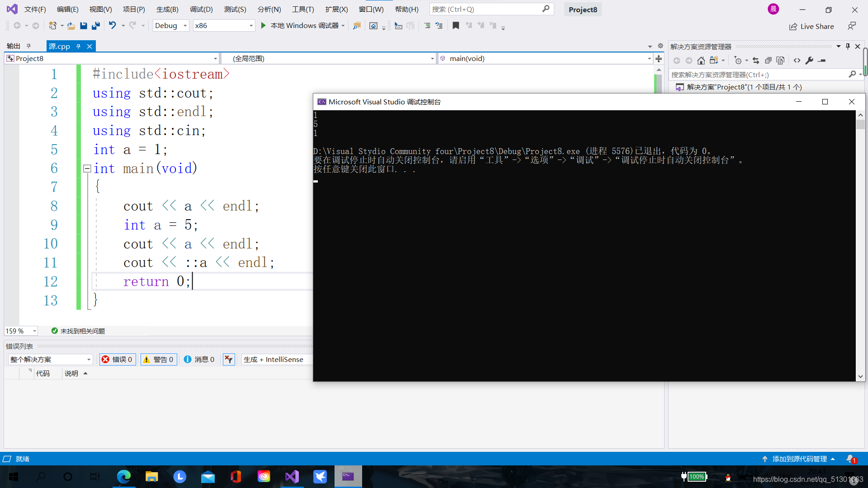Image resolution: width=868 pixels, height=488 pixels.
Task: Click the Open File folder icon
Action: click(x=71, y=26)
